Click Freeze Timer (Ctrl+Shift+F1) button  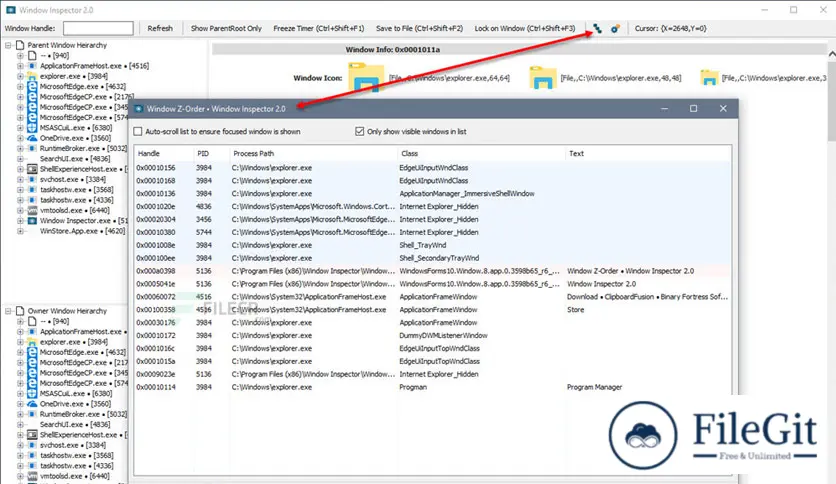(319, 28)
